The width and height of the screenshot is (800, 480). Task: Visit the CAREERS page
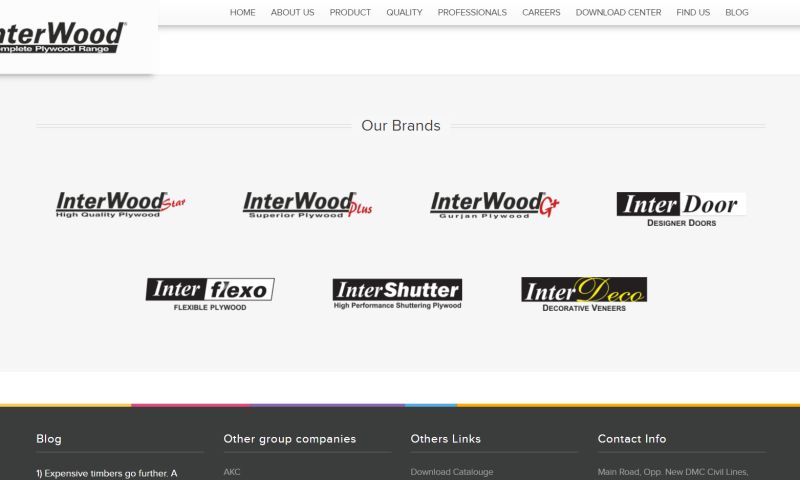pyautogui.click(x=541, y=13)
